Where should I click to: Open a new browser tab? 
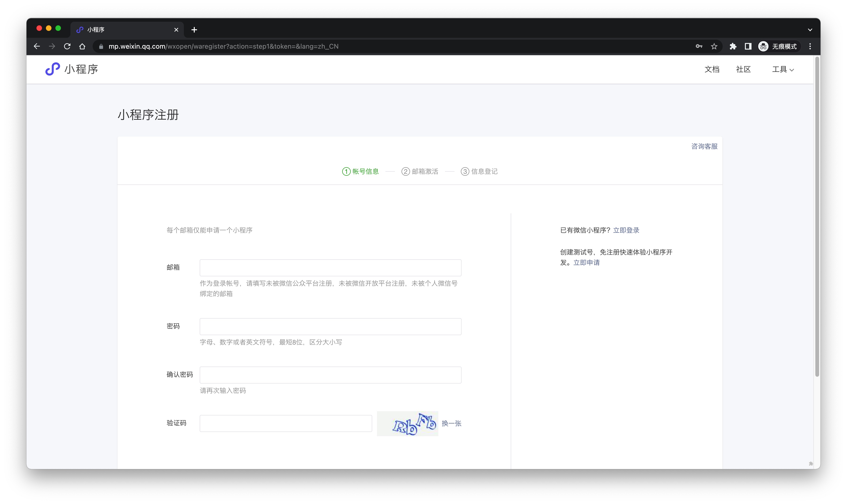[194, 30]
